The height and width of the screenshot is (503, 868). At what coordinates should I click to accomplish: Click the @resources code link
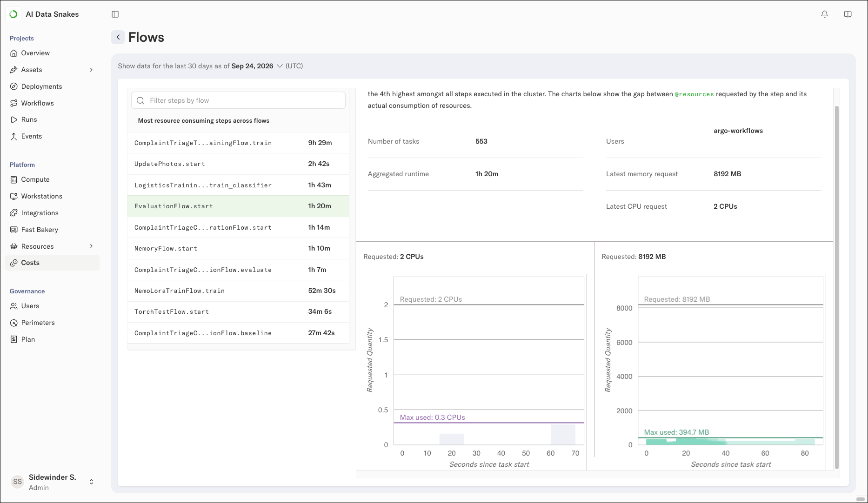coord(694,94)
